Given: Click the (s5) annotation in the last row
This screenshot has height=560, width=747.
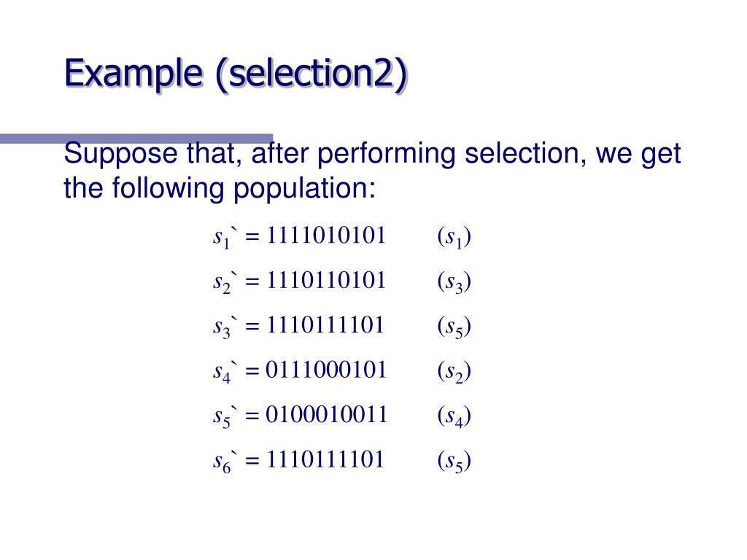Looking at the screenshot, I should (x=454, y=461).
